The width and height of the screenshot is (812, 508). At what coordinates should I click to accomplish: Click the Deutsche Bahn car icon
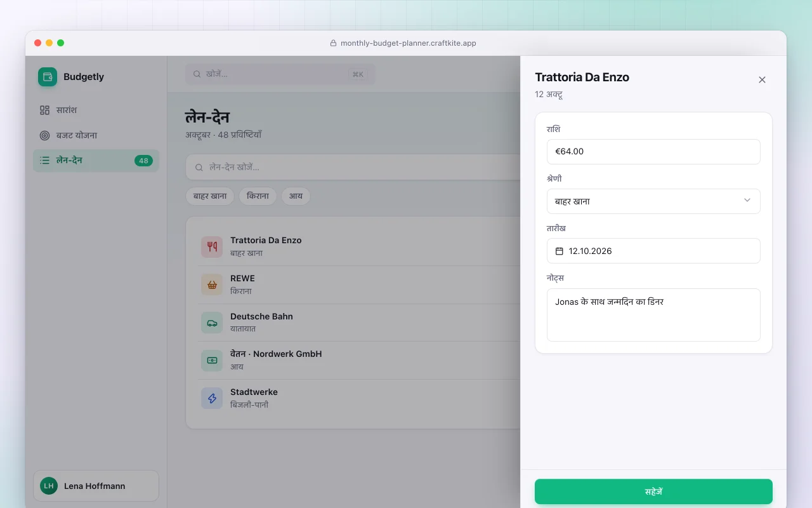tap(212, 323)
